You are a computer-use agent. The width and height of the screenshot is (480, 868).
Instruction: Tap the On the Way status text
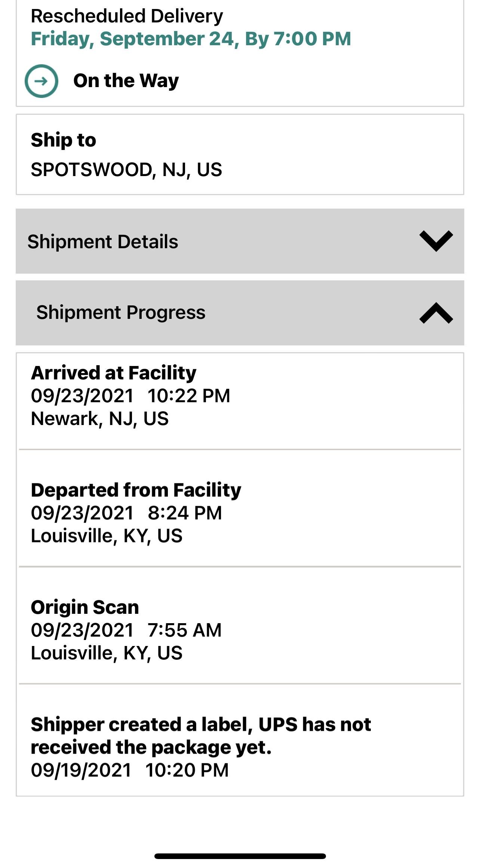coord(126,81)
